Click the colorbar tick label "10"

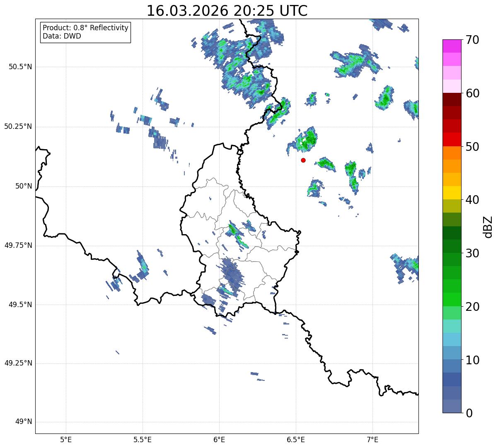(x=472, y=360)
